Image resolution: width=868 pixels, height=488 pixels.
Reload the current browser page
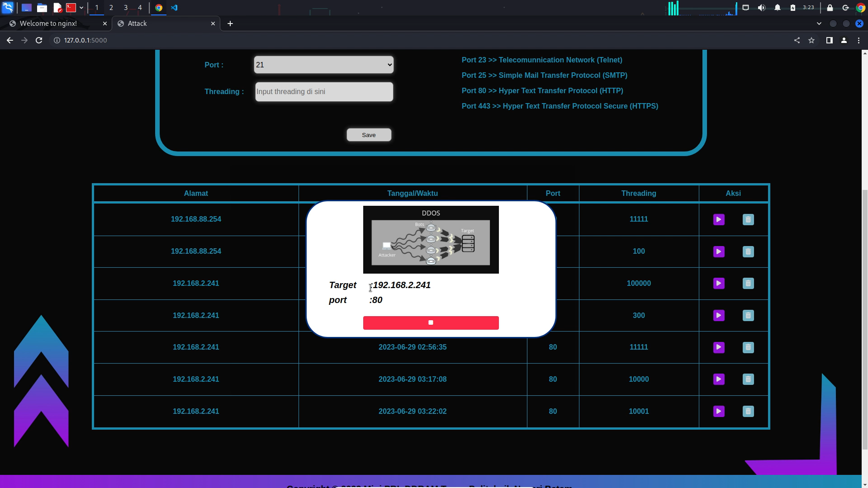(x=39, y=40)
